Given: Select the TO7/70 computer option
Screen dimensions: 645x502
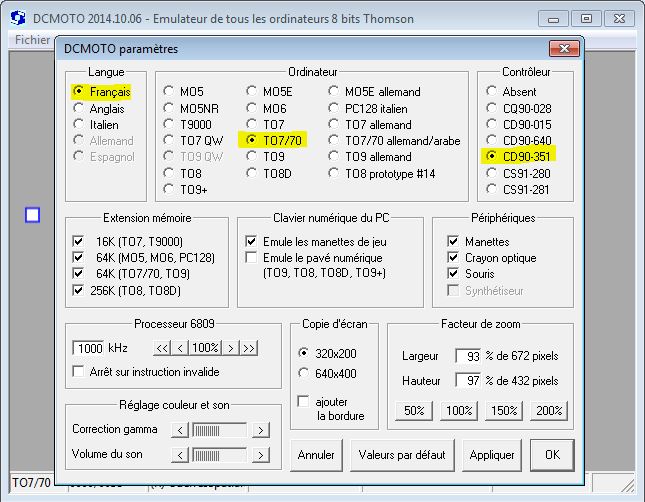Looking at the screenshot, I should coord(274,140).
